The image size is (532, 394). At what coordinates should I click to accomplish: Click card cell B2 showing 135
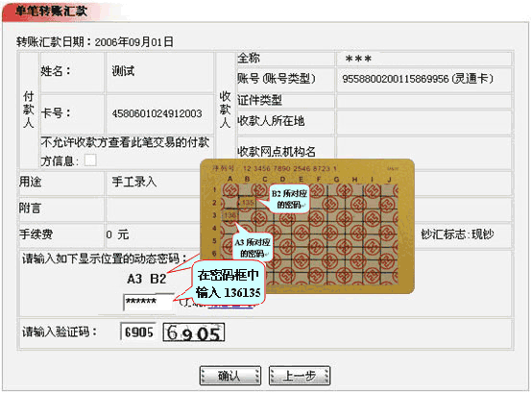click(x=247, y=203)
